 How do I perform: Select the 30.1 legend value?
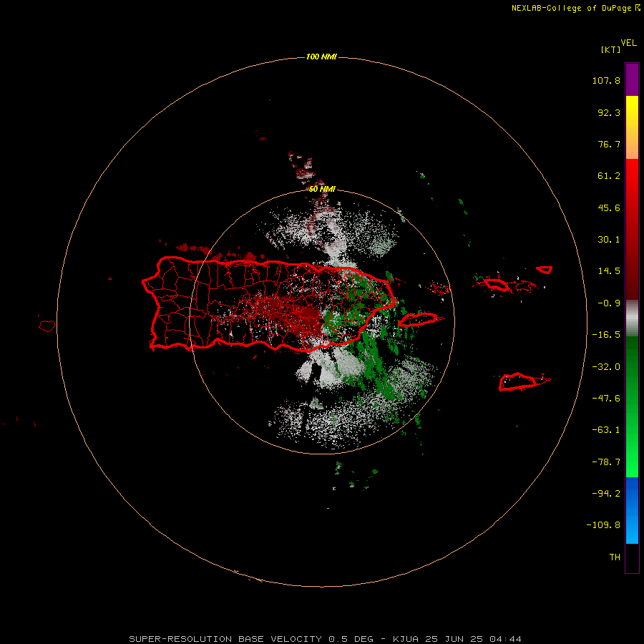(x=609, y=240)
